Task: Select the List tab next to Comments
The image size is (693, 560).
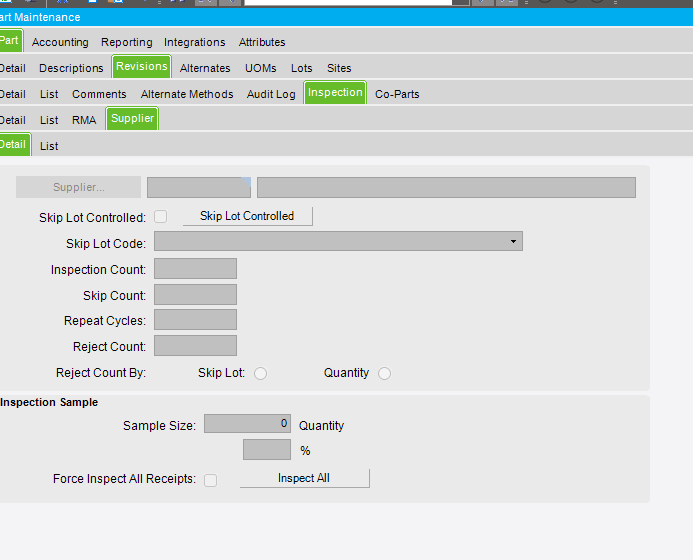Action: click(49, 95)
